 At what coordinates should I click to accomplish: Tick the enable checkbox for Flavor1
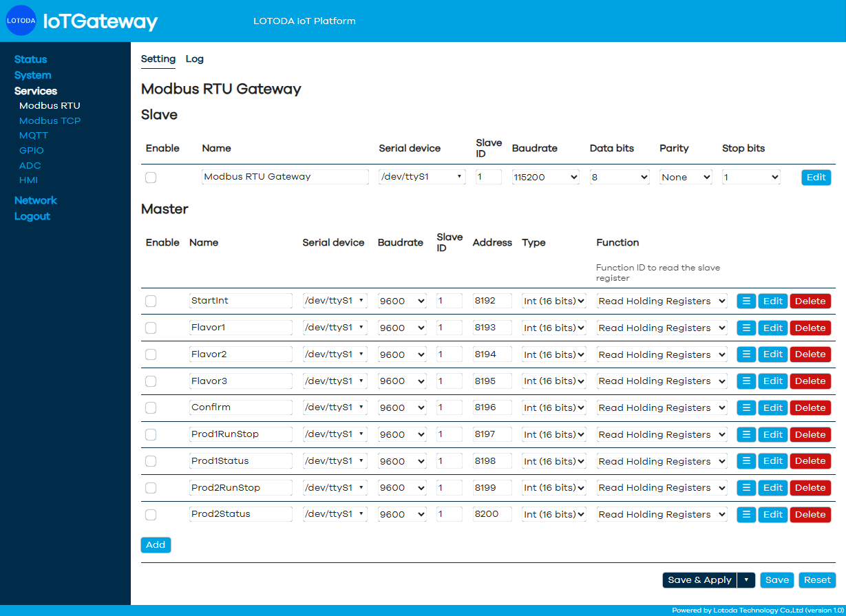[151, 328]
